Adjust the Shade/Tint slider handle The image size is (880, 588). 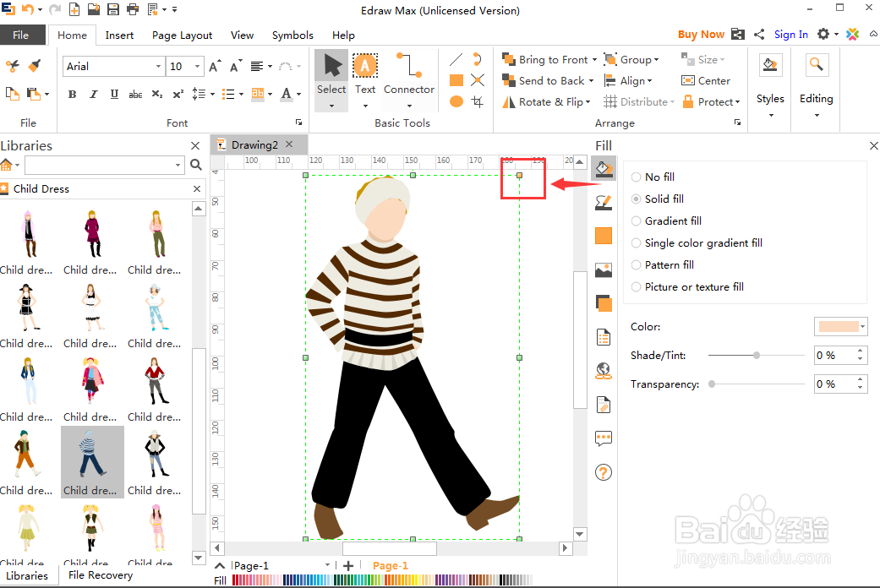tap(757, 355)
